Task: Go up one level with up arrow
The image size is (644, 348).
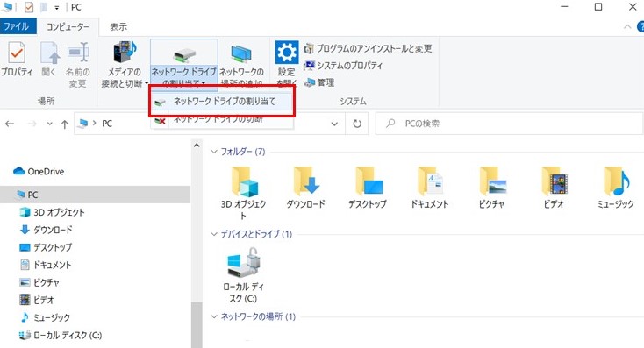Action: click(x=64, y=124)
